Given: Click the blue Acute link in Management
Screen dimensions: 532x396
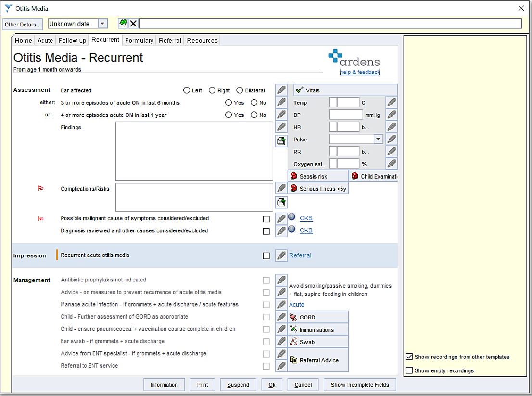Looking at the screenshot, I should tap(296, 305).
